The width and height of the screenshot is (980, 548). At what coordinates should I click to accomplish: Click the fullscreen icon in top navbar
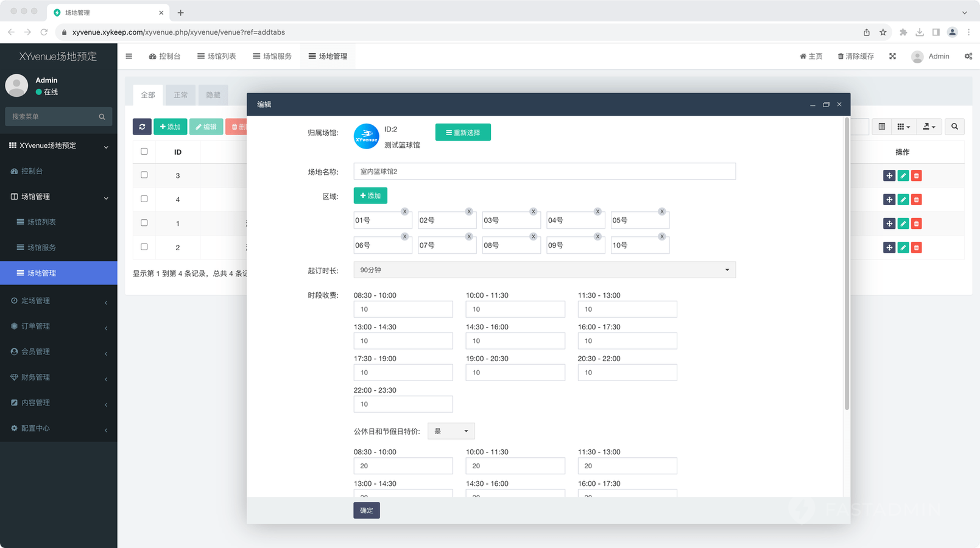point(892,56)
